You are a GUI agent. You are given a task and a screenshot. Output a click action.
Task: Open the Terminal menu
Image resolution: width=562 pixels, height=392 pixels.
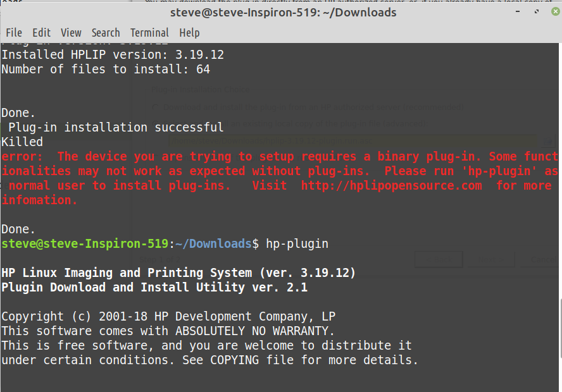149,33
